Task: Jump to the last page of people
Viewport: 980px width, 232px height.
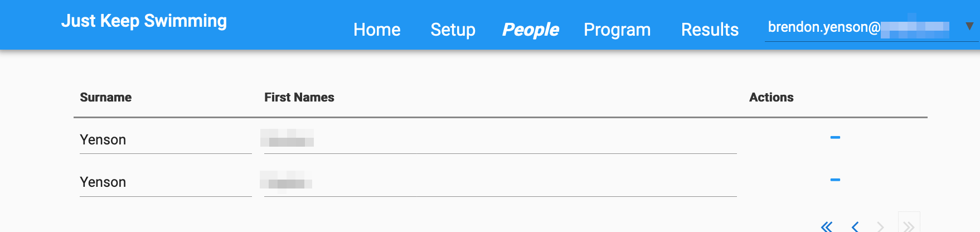Action: click(909, 226)
